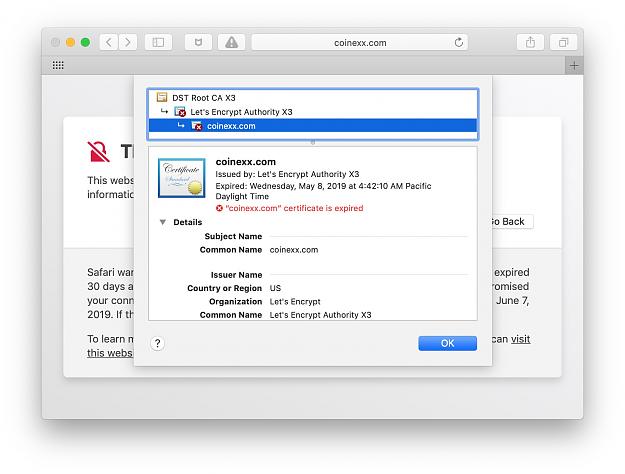The width and height of the screenshot is (625, 474).
Task: Click the DST Root CA X3 certificate icon
Action: tap(162, 97)
